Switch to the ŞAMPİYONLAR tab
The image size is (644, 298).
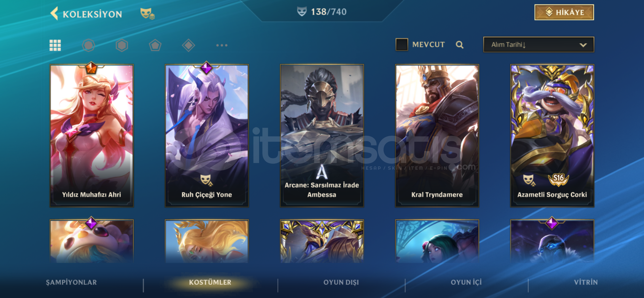pos(71,282)
